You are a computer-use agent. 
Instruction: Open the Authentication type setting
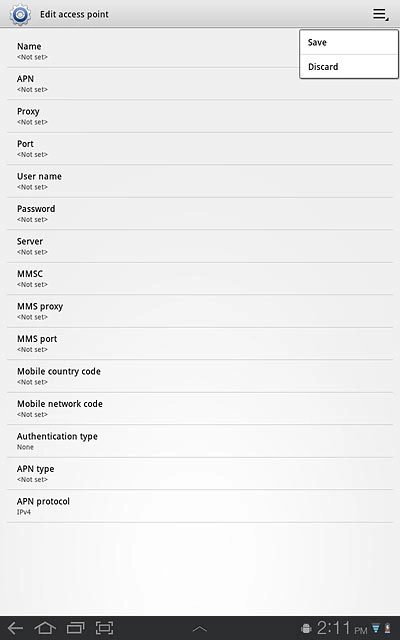[200, 441]
